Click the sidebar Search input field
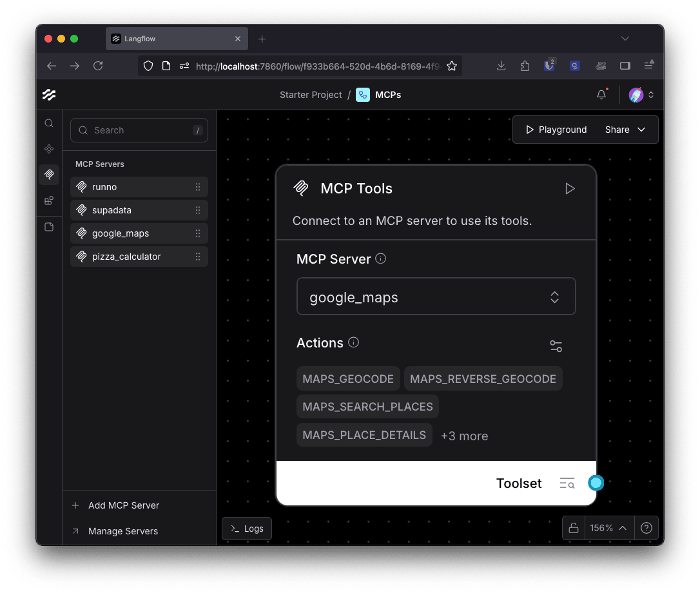The height and width of the screenshot is (593, 700). [139, 130]
